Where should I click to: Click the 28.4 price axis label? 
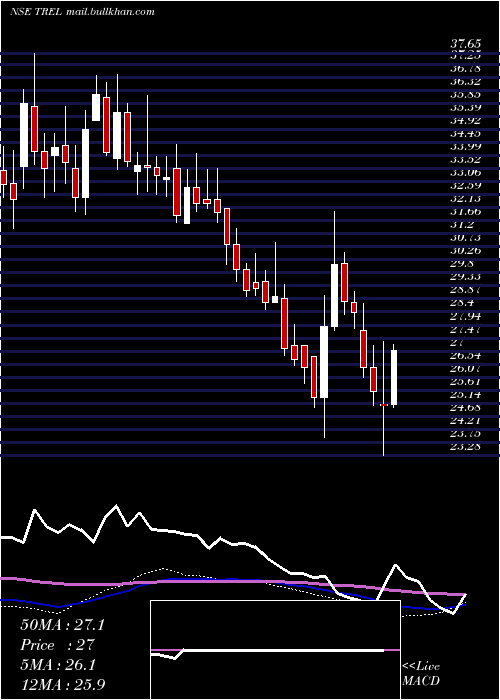point(462,303)
